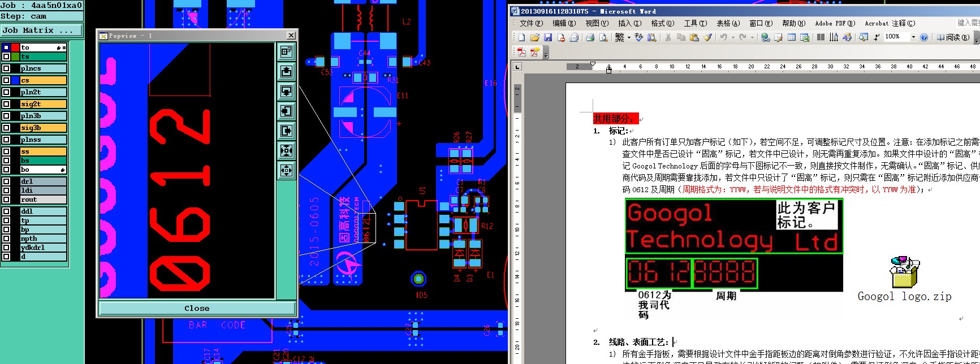The image size is (980, 364).
Task: Click the red color swatch of layer to
Action: (15, 47)
